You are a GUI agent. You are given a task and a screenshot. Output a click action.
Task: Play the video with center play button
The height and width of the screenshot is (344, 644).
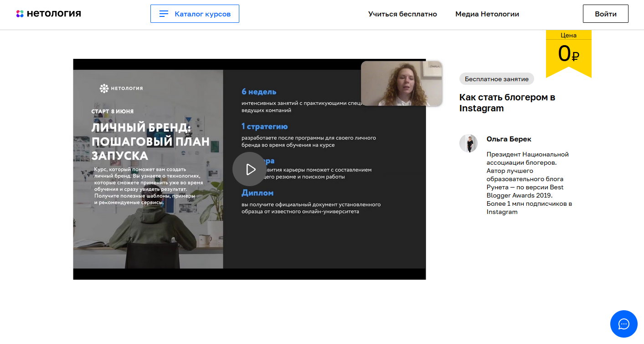pos(249,169)
